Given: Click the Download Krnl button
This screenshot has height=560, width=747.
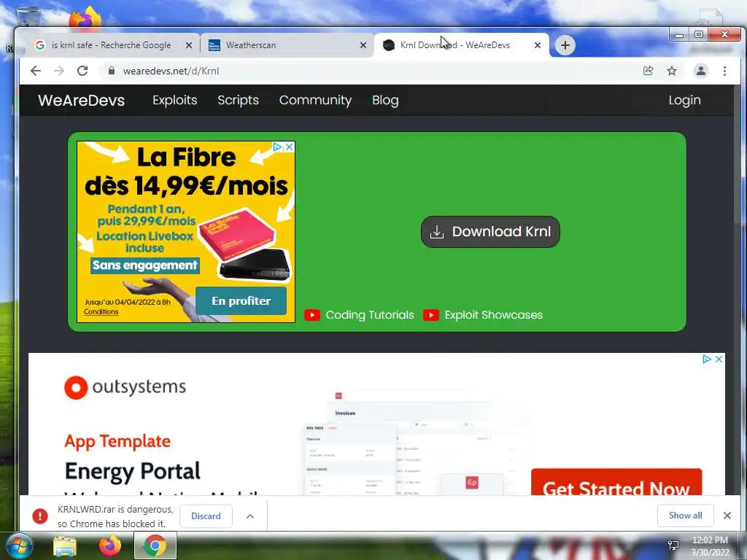Looking at the screenshot, I should (x=490, y=232).
